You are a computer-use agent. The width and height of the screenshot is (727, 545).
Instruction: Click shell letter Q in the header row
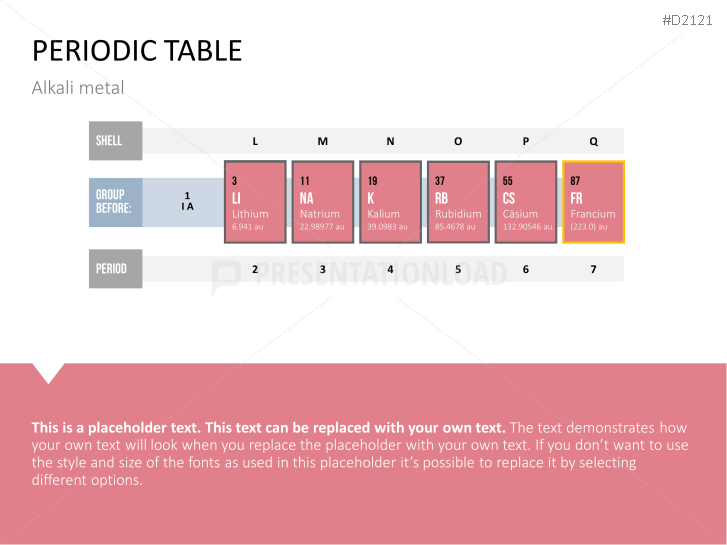click(x=593, y=142)
